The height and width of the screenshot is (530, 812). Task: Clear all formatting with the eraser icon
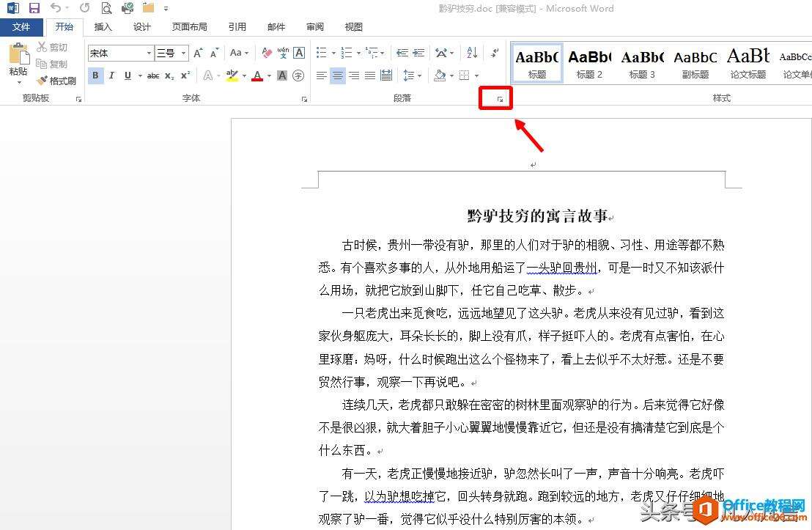pyautogui.click(x=267, y=53)
